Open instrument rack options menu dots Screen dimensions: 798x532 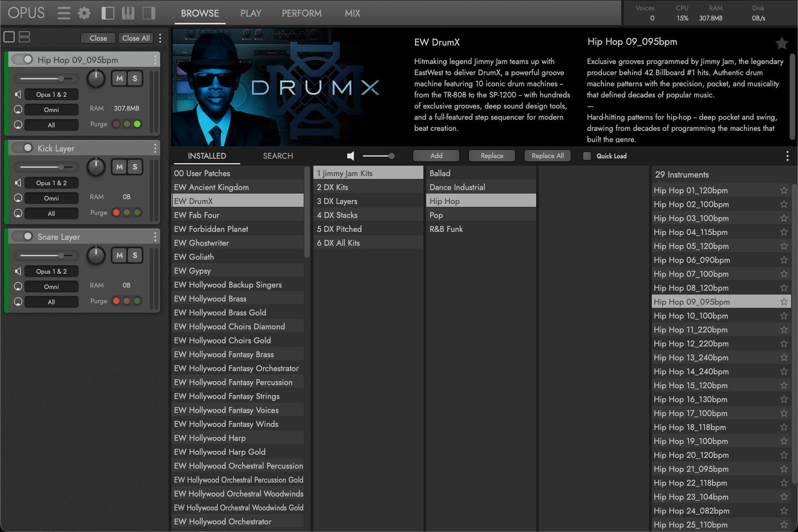point(160,38)
